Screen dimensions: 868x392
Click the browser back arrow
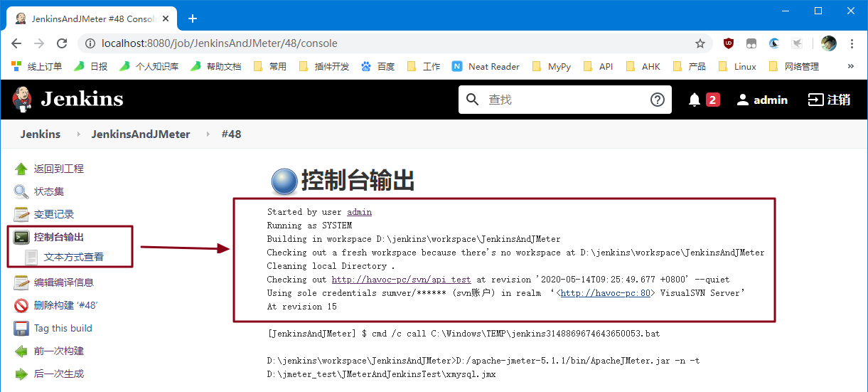click(16, 43)
